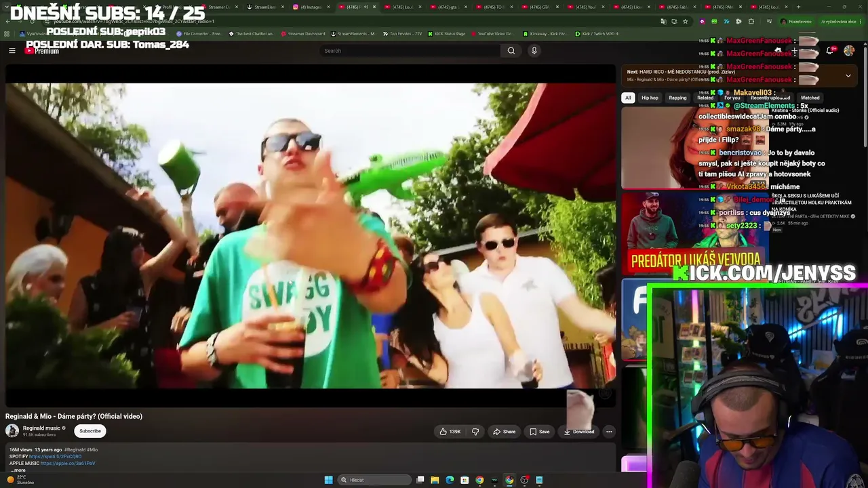Share the video
The image size is (868, 488).
click(504, 432)
